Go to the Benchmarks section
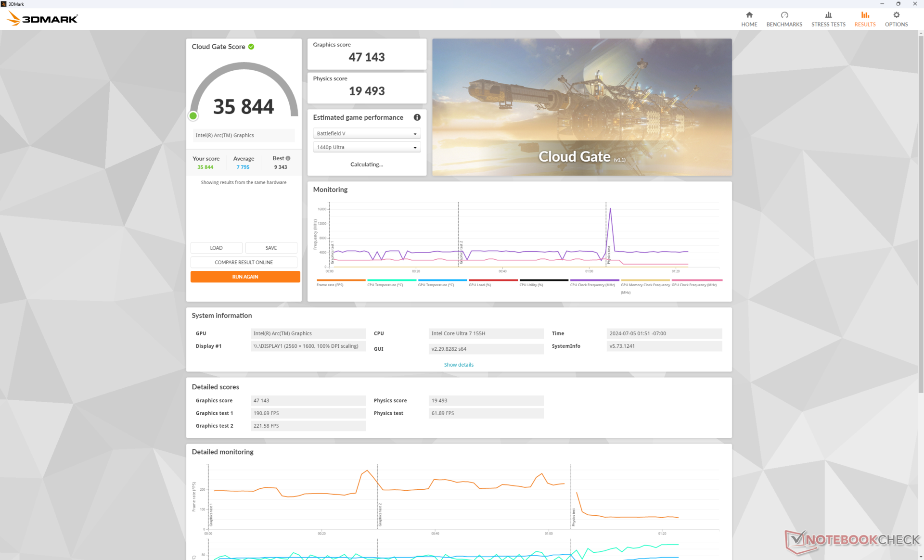 coord(784,19)
